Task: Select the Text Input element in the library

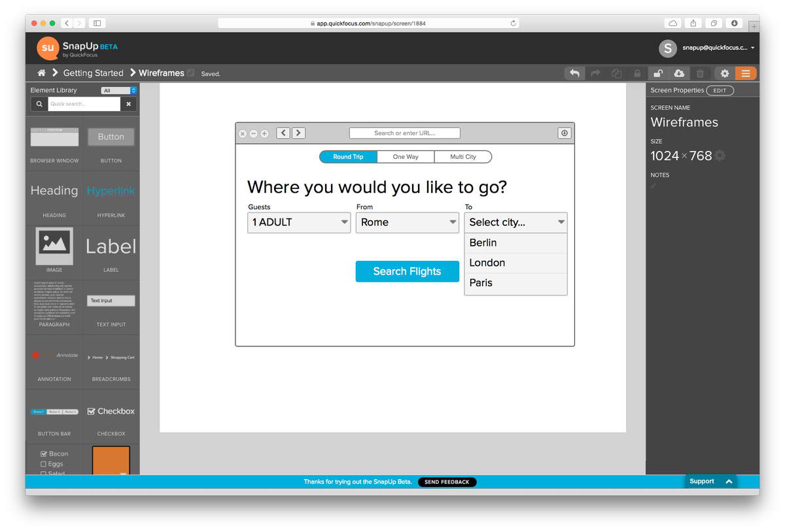Action: coord(111,308)
